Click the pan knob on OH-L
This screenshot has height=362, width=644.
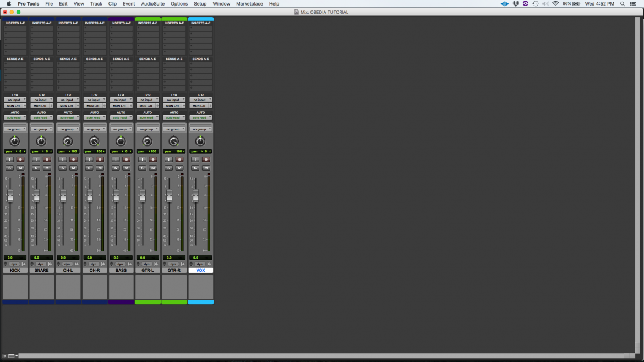[x=68, y=141]
